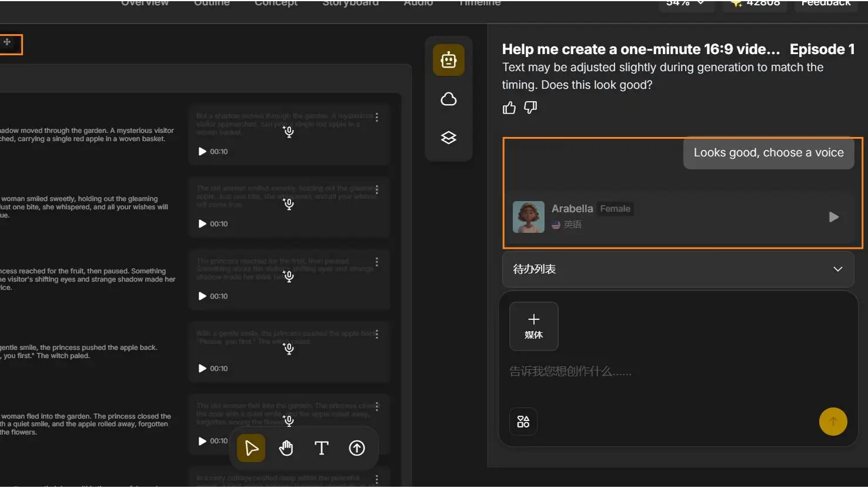Switch to the Storyboard tab
868x488 pixels.
(350, 3)
